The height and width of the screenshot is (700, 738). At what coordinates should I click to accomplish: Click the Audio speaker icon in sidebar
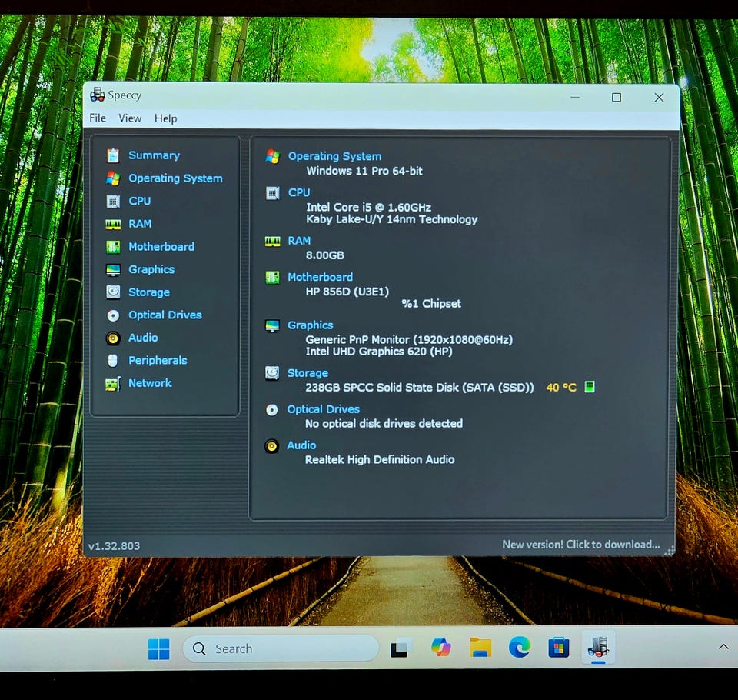pyautogui.click(x=113, y=338)
